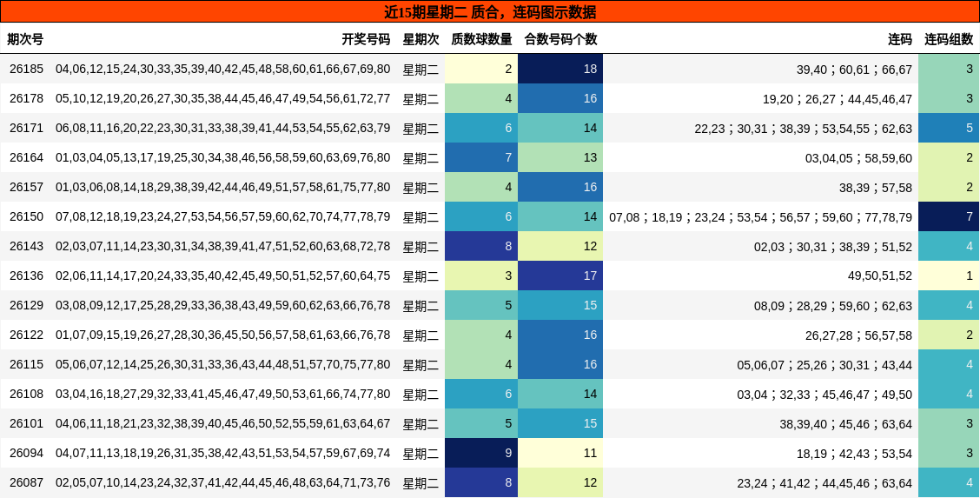Select period number 26094
The image size is (980, 498).
[26, 454]
